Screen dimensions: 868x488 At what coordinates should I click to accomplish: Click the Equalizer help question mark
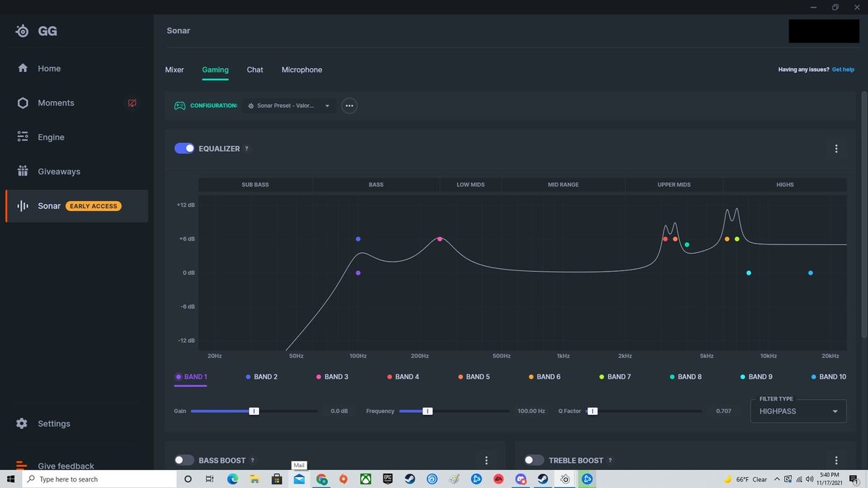(x=247, y=149)
